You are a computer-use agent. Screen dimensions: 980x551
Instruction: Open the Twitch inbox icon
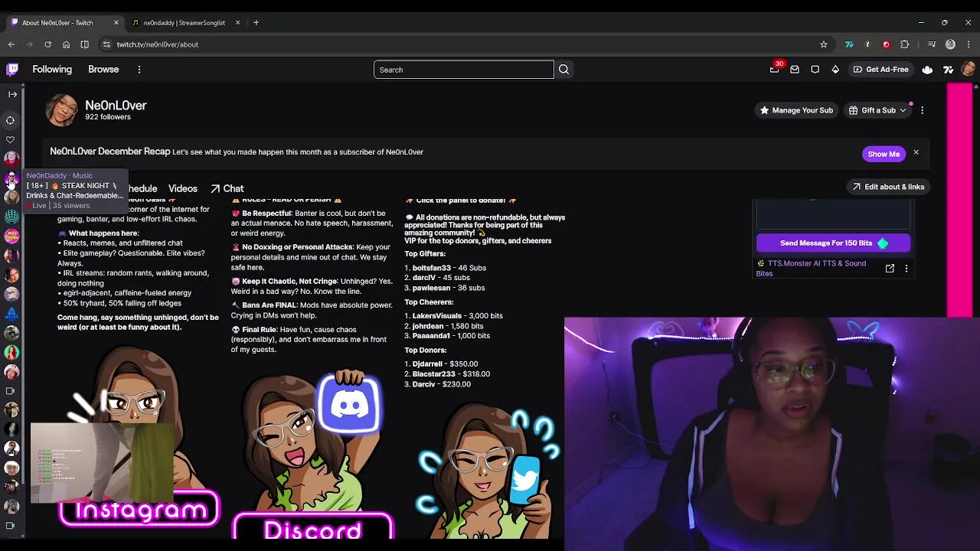pos(795,70)
